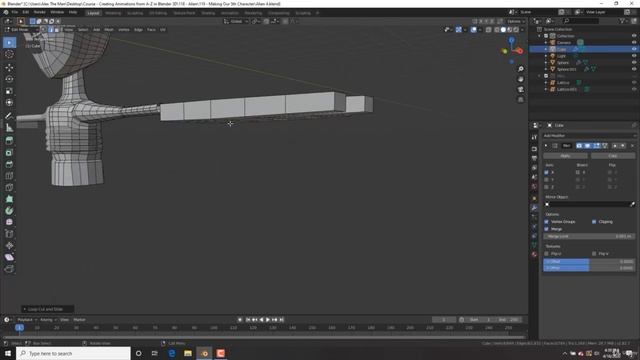
Task: Select the Smooth tool
Action: pos(9,222)
